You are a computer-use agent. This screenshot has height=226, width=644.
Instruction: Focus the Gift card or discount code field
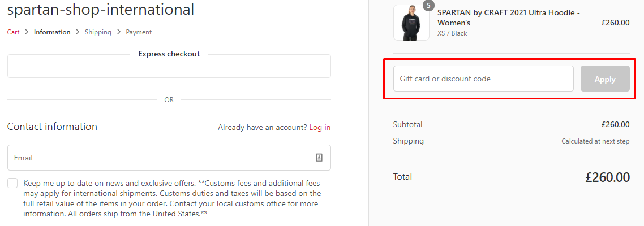click(x=483, y=79)
